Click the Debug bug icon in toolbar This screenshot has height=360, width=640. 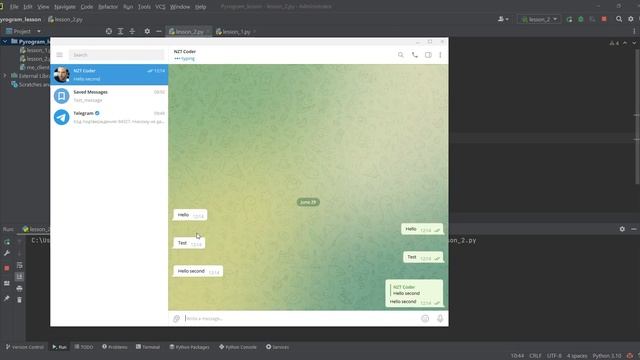pos(581,19)
